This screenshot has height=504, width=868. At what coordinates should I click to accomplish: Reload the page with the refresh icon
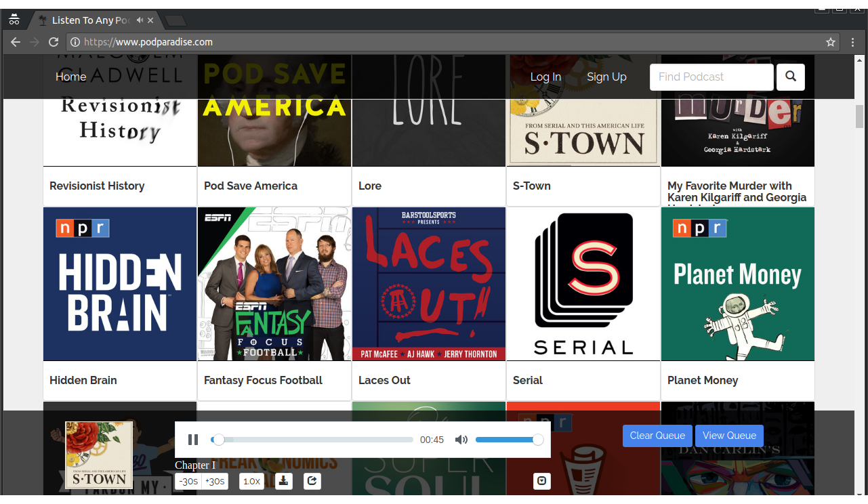(54, 42)
